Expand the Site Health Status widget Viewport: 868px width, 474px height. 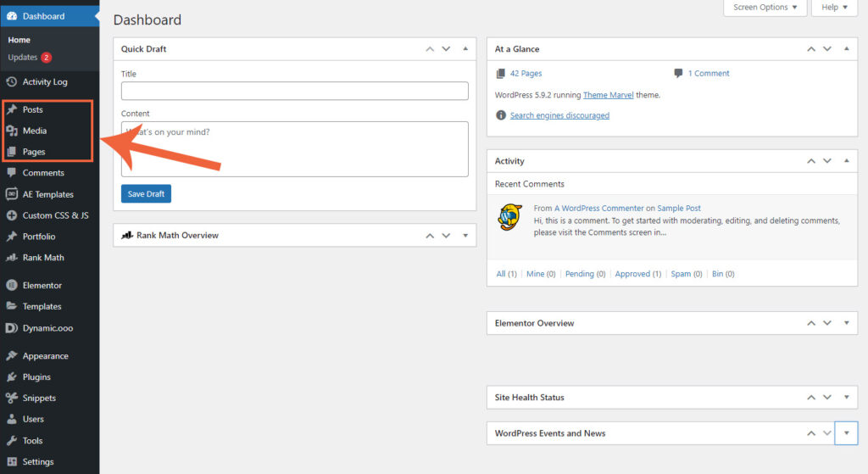pos(847,397)
